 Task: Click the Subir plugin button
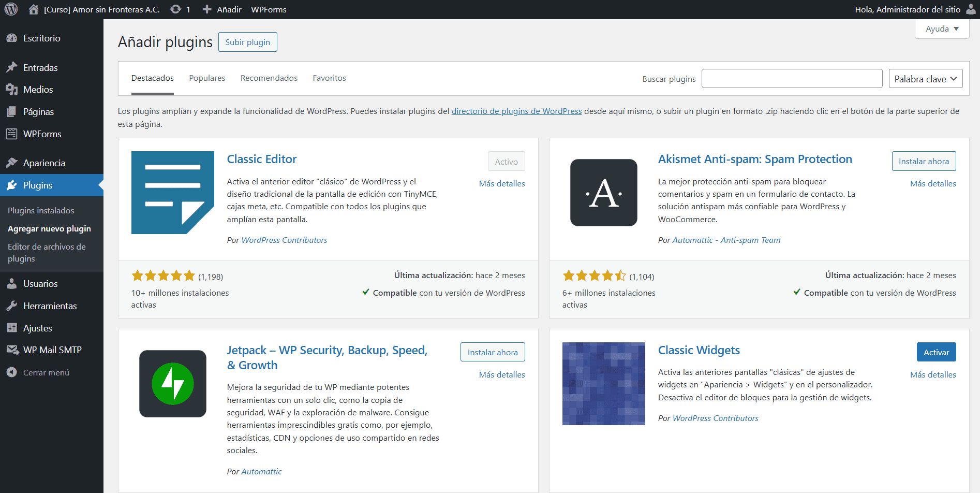click(247, 42)
